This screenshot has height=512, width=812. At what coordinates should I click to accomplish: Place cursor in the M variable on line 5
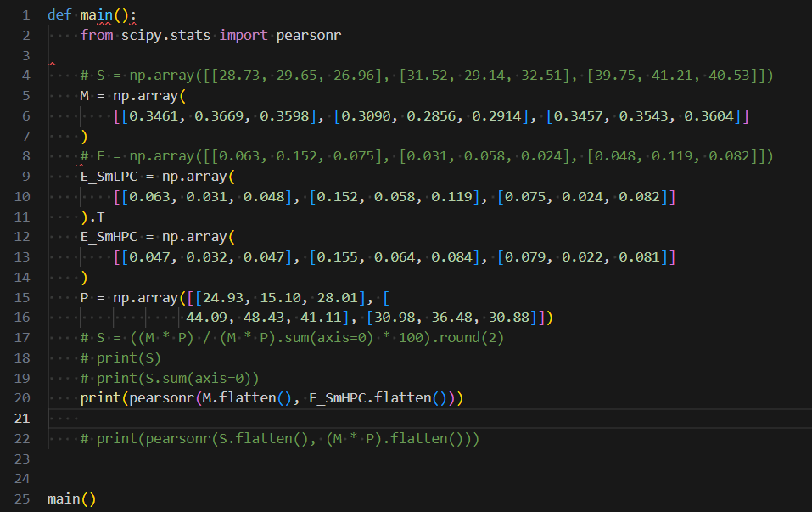coord(84,95)
